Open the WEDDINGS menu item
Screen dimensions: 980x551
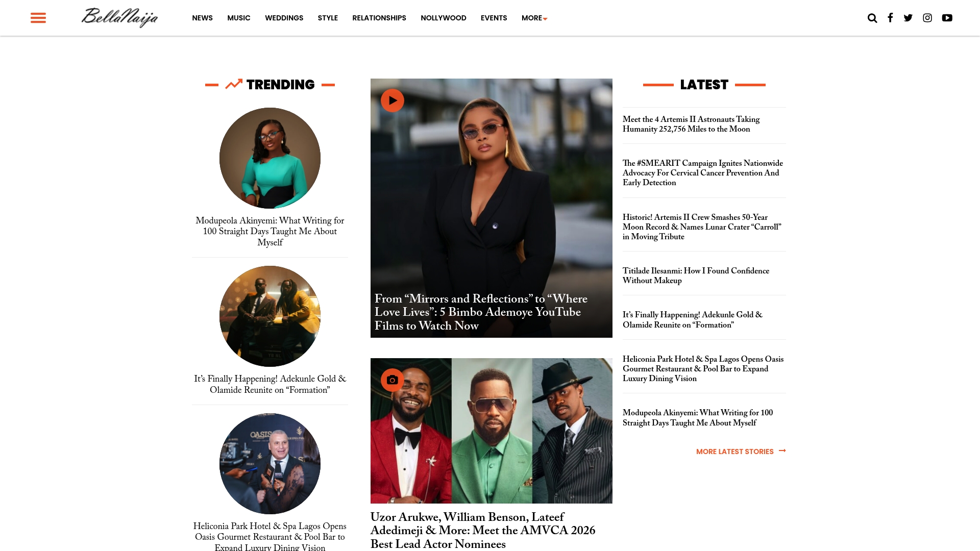click(284, 18)
